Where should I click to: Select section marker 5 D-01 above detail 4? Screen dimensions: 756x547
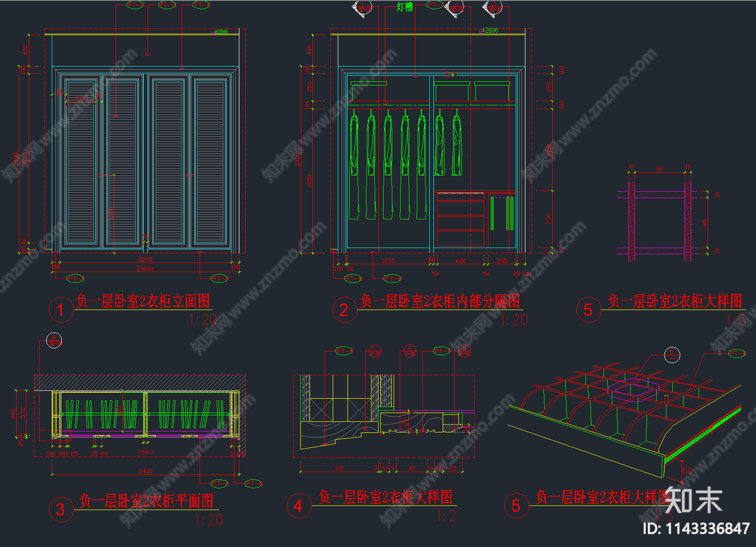pyautogui.click(x=464, y=351)
